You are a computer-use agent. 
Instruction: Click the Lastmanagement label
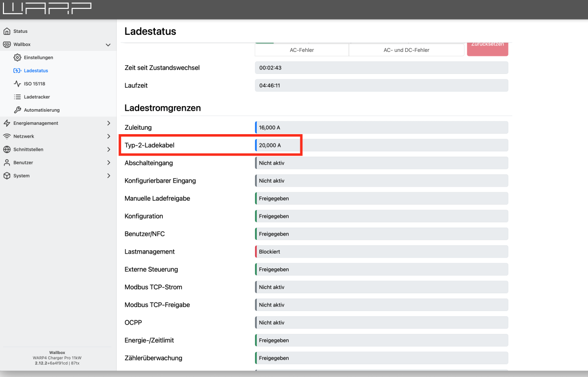[x=149, y=252]
